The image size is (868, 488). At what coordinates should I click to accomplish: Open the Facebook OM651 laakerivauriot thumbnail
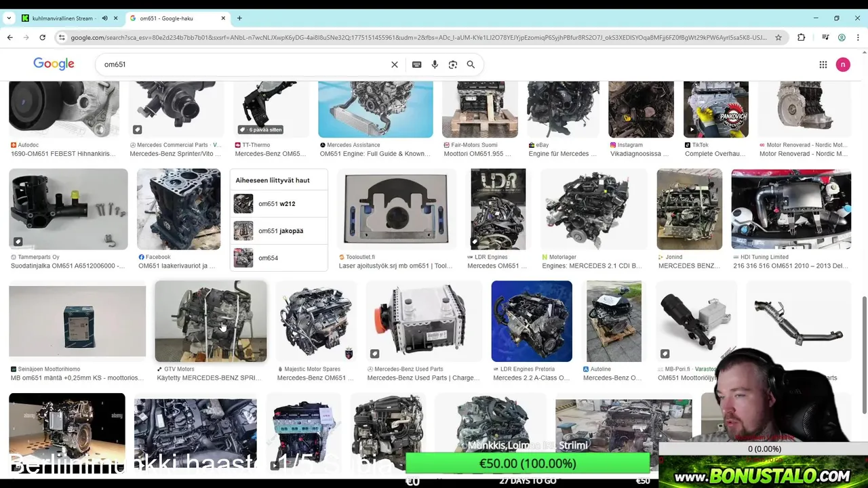click(179, 209)
